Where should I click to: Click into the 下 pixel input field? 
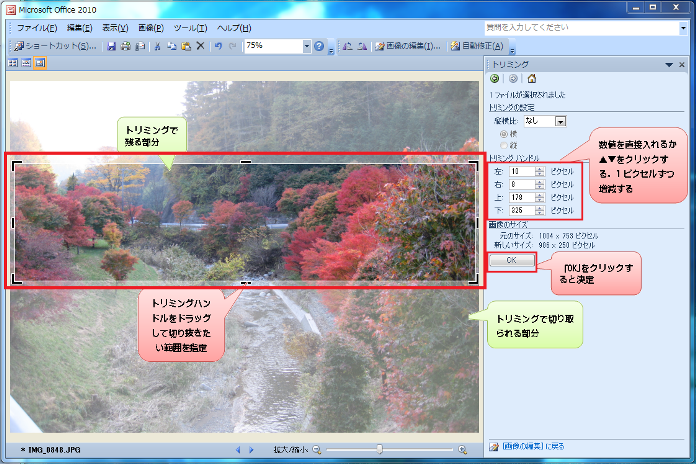[522, 210]
